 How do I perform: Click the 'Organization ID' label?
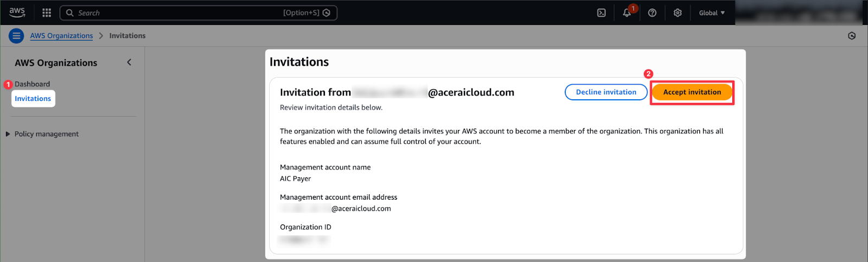(305, 227)
